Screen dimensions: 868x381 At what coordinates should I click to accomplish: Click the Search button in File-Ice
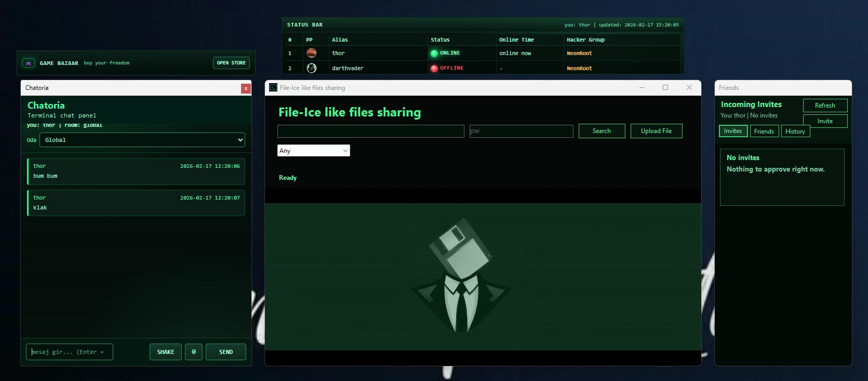(x=602, y=131)
